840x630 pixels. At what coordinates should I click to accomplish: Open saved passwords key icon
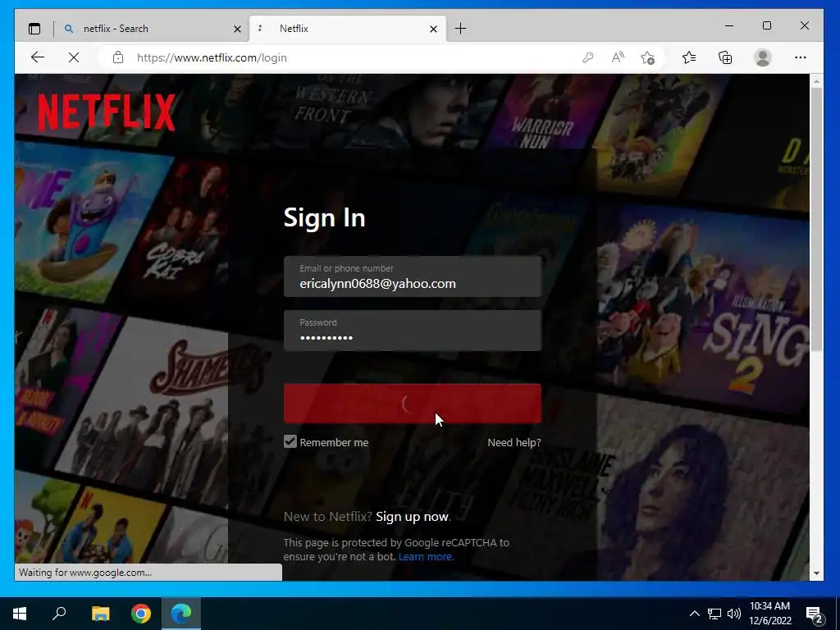tap(587, 57)
